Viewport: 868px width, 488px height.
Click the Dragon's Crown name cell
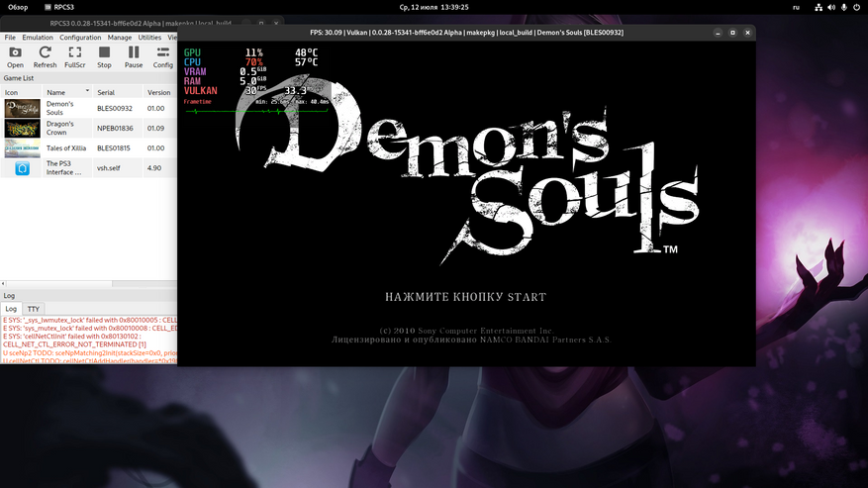67,128
